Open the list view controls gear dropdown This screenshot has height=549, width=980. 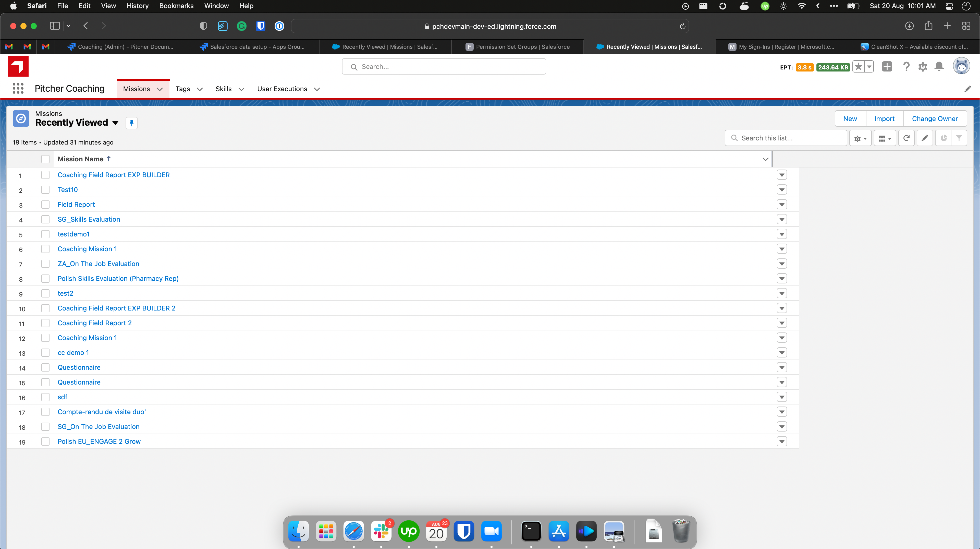click(x=860, y=138)
